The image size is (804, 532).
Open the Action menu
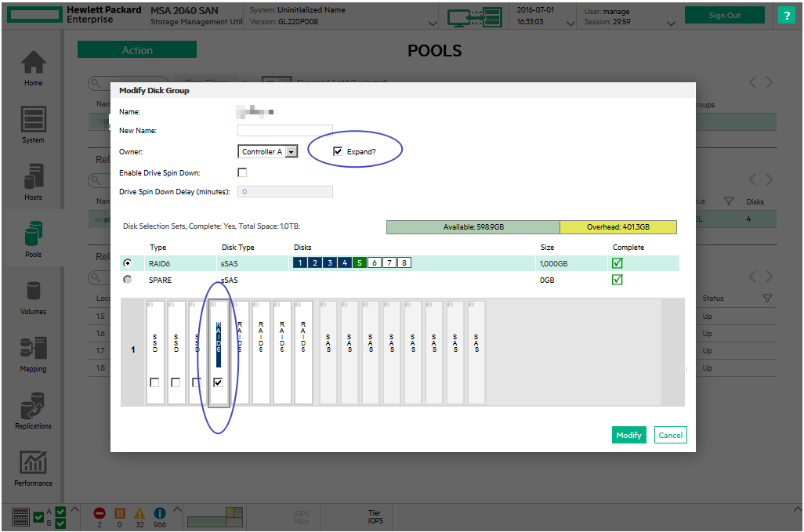(137, 49)
